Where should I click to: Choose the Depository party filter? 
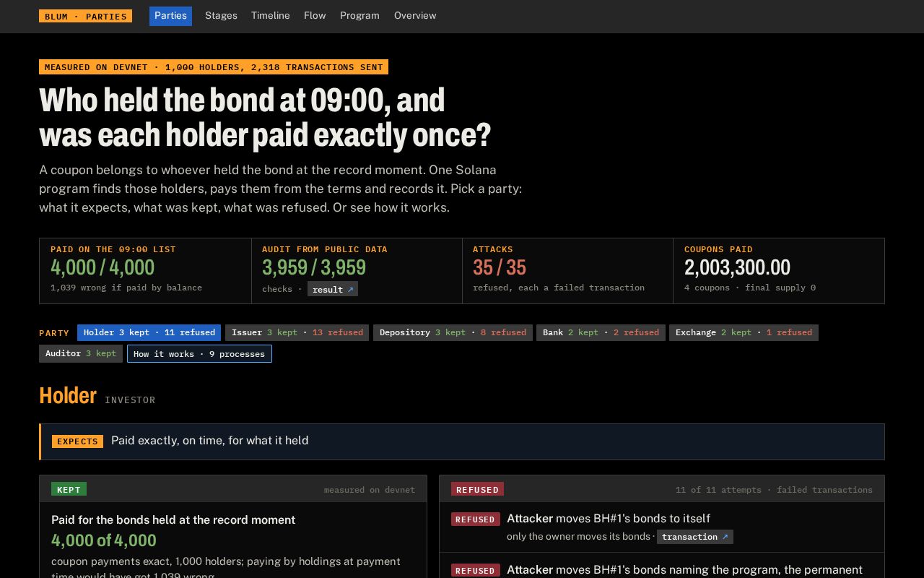(453, 332)
